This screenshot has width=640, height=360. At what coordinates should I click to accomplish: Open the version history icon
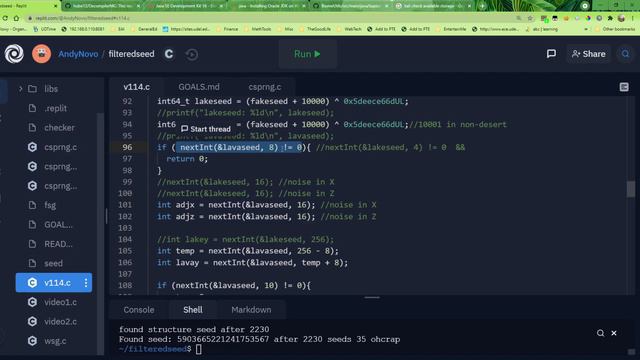click(191, 54)
